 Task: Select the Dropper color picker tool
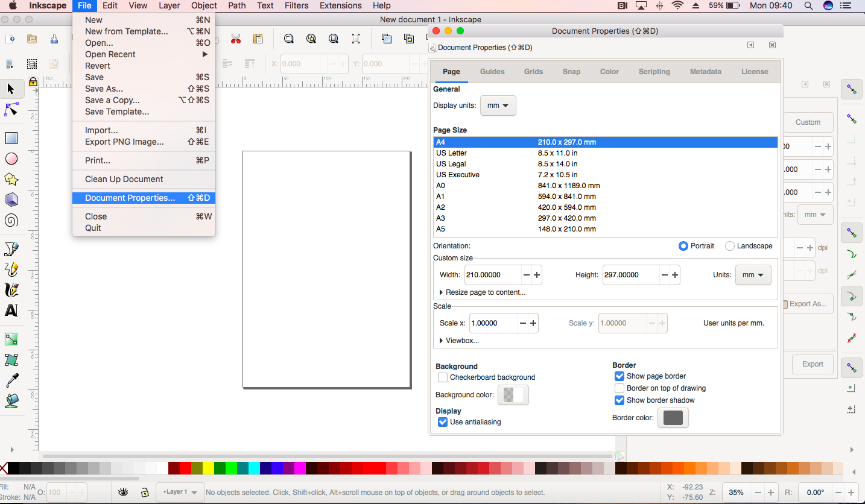coord(11,380)
